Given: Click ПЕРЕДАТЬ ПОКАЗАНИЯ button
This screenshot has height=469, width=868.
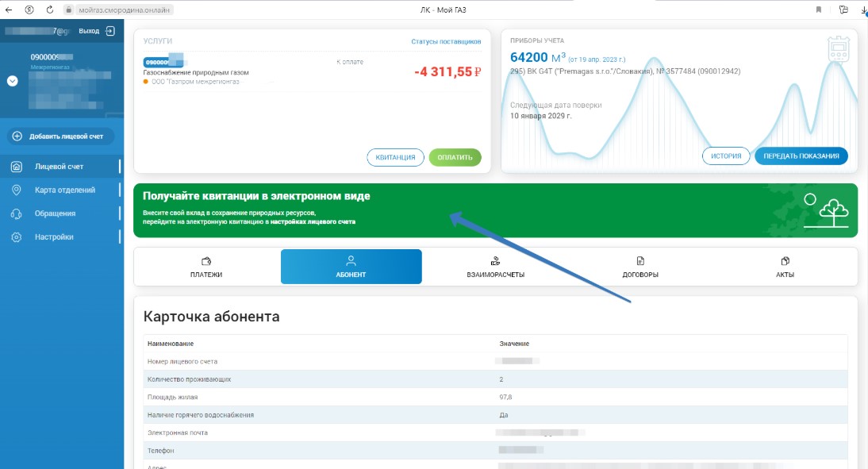Looking at the screenshot, I should [801, 156].
